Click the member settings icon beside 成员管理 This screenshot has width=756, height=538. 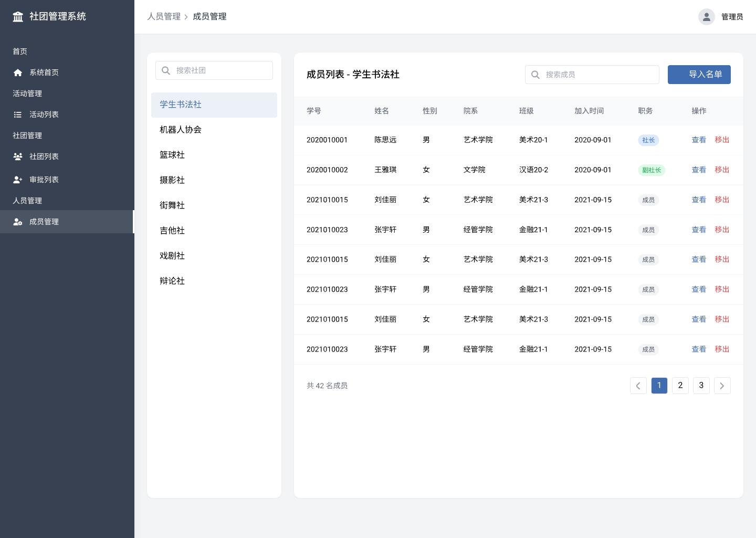pos(18,222)
